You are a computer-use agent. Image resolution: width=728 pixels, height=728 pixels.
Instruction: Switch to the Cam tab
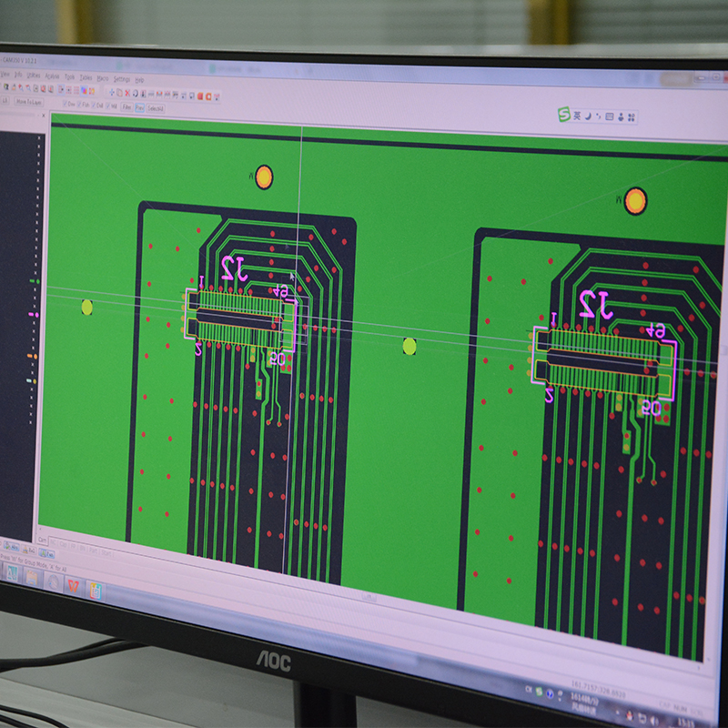tap(42, 540)
